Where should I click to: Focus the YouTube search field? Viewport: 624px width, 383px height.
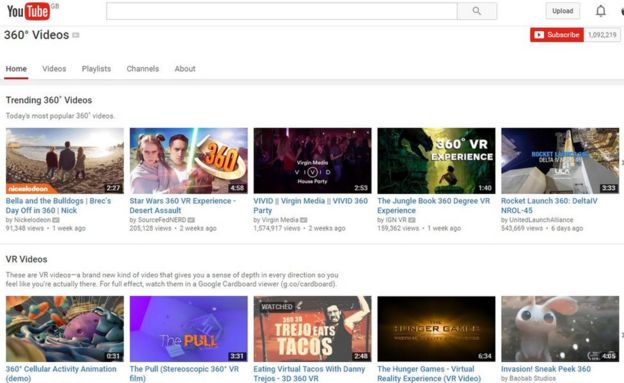(x=282, y=11)
